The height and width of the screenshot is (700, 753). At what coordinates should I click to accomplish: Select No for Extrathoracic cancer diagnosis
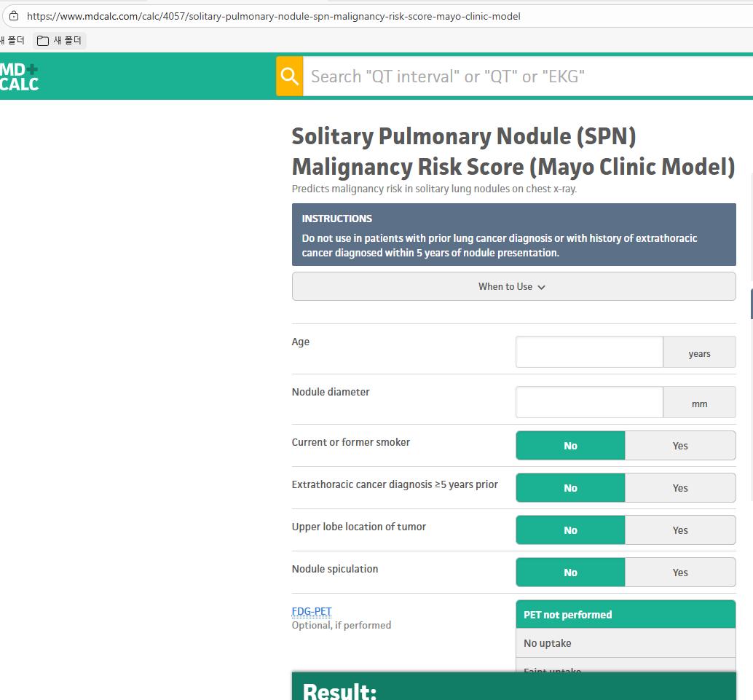coord(570,488)
